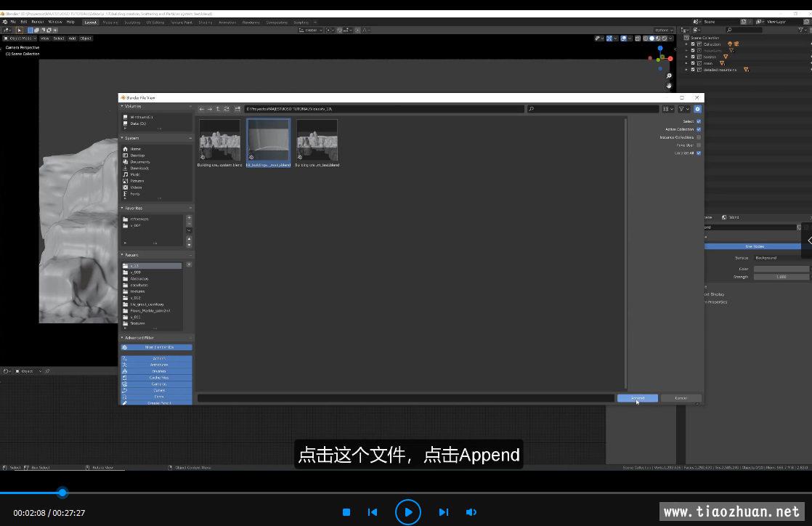This screenshot has height=526, width=812.
Task: Go forward to next folder in file browser
Action: coord(210,109)
